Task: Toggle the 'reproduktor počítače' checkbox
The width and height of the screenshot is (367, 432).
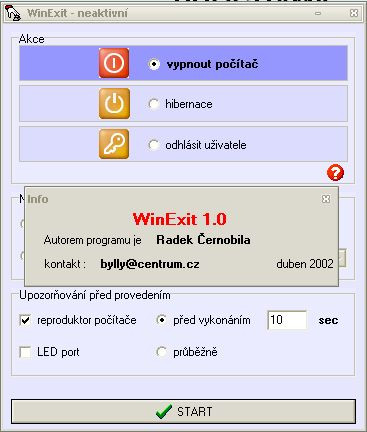Action: click(x=25, y=320)
